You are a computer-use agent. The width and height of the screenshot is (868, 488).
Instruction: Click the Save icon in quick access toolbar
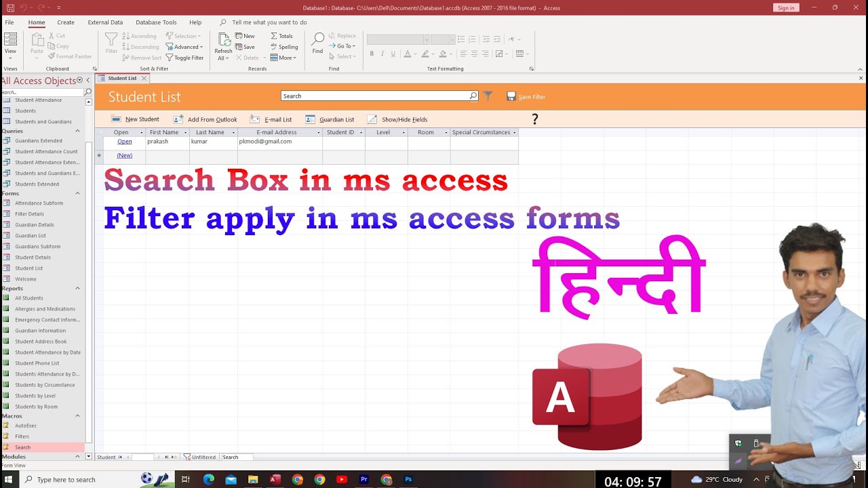pyautogui.click(x=9, y=7)
